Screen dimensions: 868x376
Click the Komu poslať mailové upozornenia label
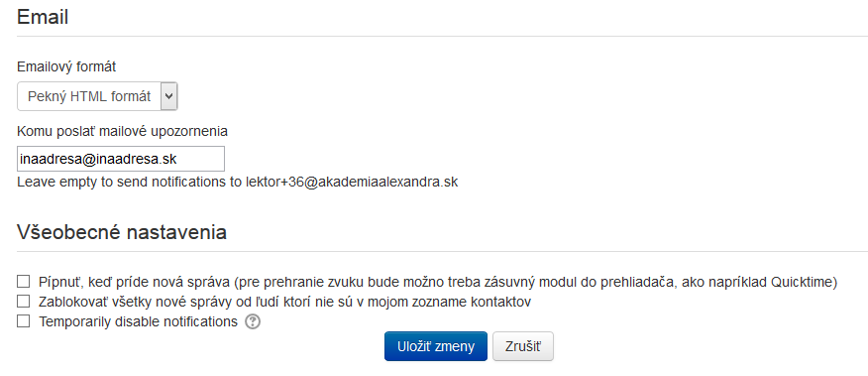122,131
